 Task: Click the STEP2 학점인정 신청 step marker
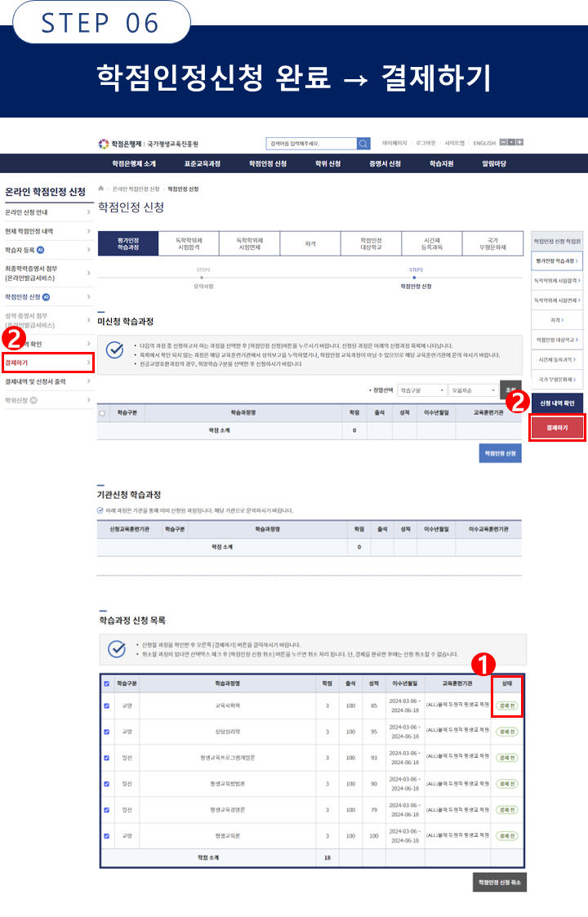[x=416, y=278]
